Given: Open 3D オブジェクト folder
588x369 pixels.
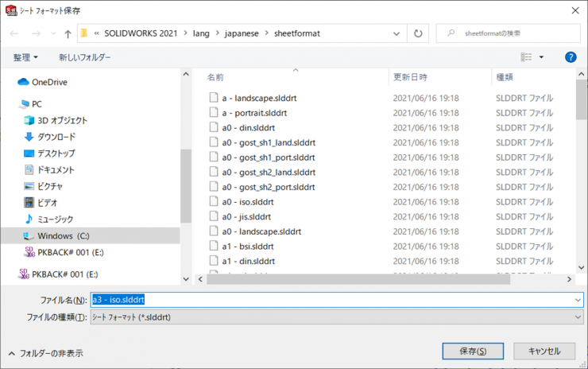Looking at the screenshot, I should (x=56, y=121).
